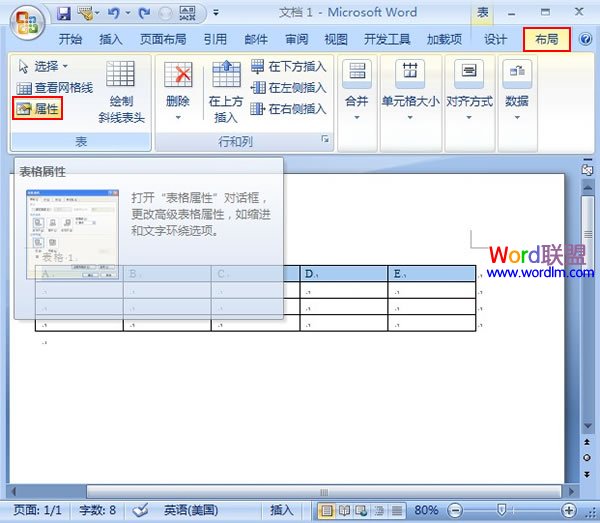The image size is (600, 523).
Task: Insert a column to the left
Action: click(289, 88)
